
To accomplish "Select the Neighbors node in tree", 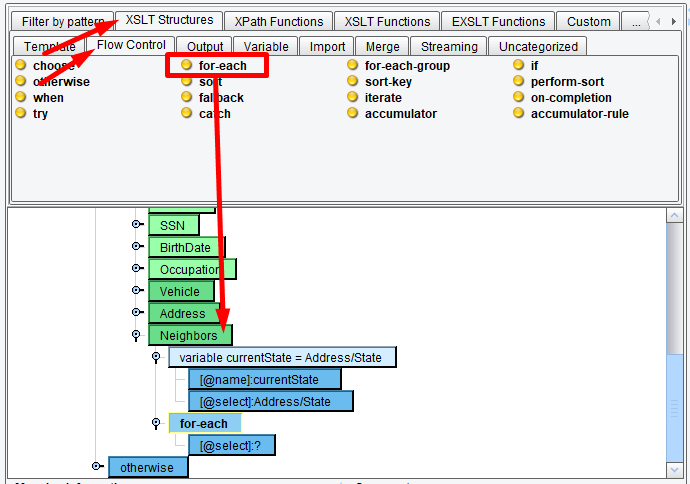I will 189,335.
